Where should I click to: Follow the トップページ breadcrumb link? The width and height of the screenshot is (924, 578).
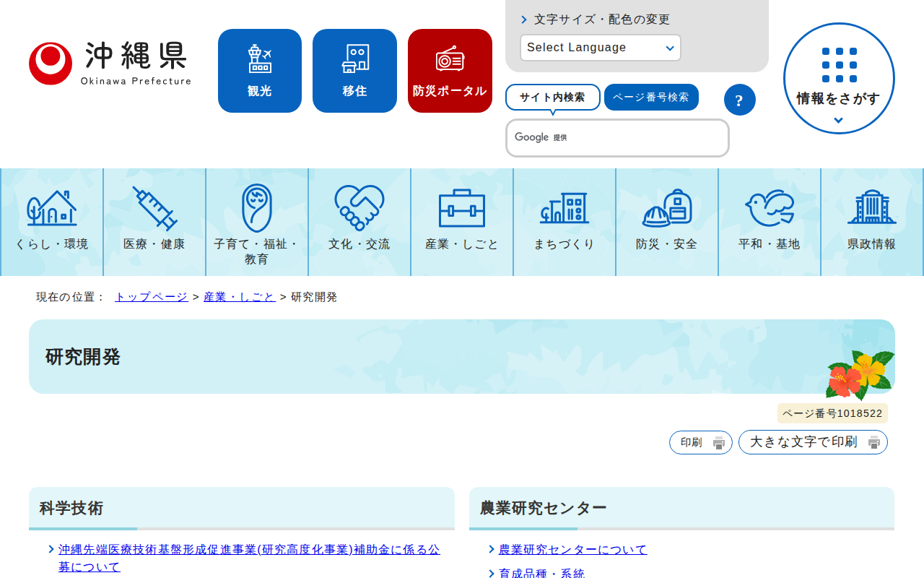pyautogui.click(x=151, y=297)
